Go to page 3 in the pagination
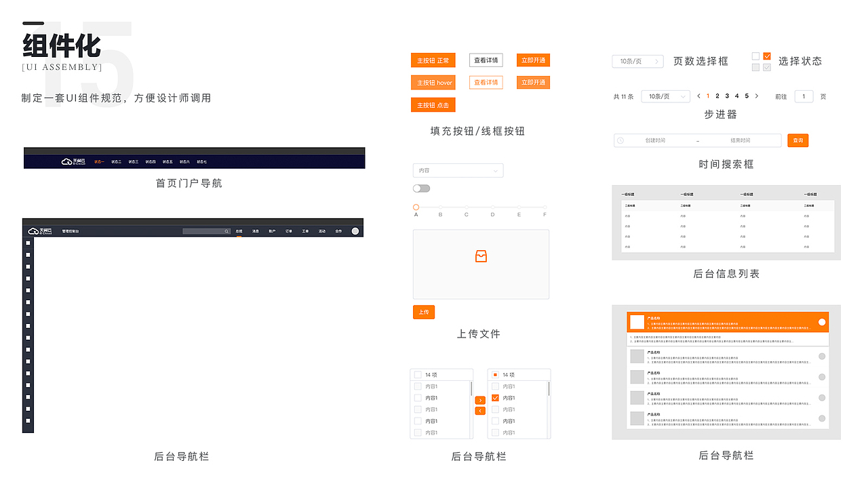This screenshot has width=868, height=488. (727, 96)
